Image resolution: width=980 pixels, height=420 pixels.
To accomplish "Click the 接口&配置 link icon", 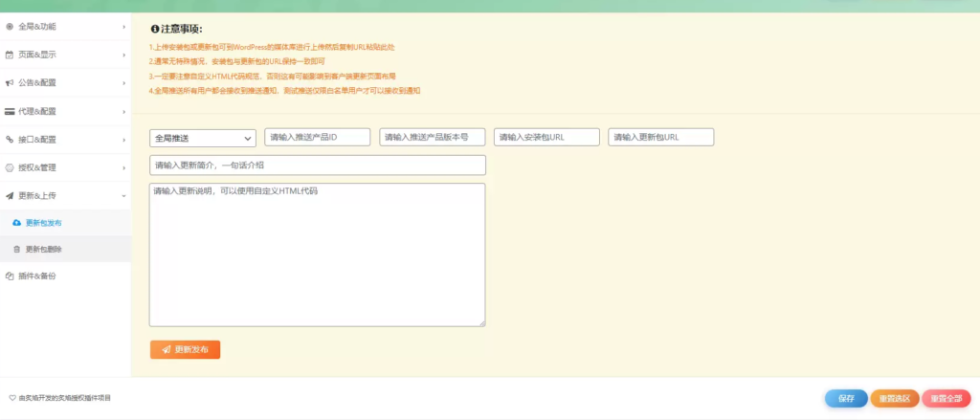I will [x=10, y=140].
